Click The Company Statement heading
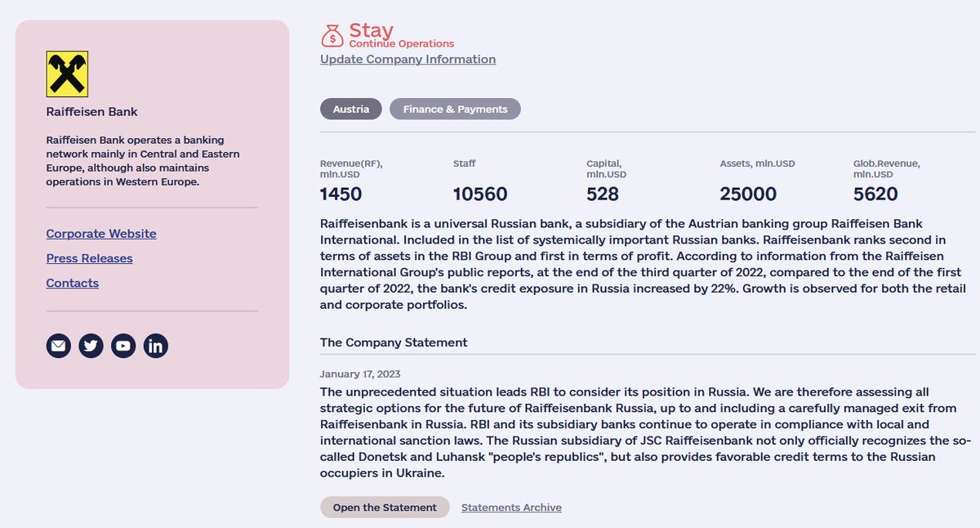The height and width of the screenshot is (528, 980). pos(394,342)
